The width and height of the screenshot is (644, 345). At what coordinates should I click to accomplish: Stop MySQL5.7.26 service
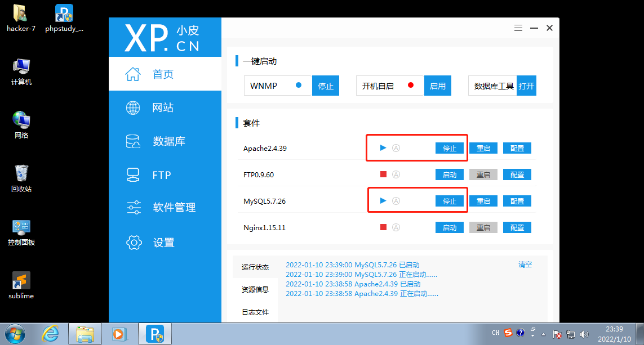click(x=449, y=201)
